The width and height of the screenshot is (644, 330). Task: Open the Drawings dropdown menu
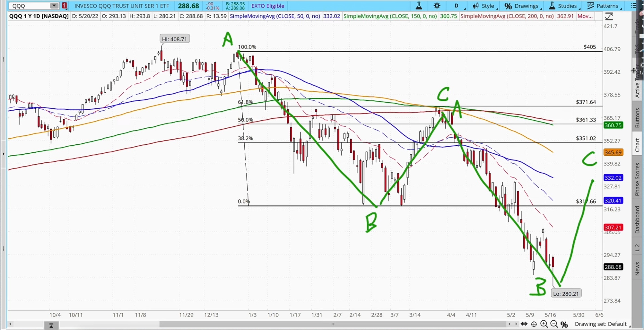click(x=523, y=6)
